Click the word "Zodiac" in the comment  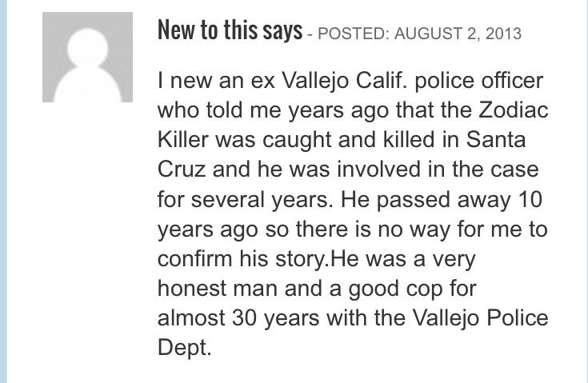(514, 110)
